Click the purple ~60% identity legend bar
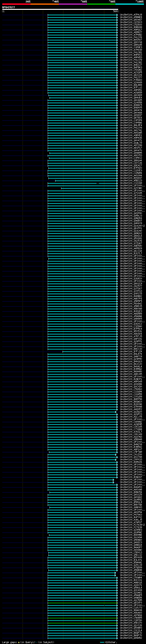Viewport: 146px width, 644px height. (x=73, y=4)
